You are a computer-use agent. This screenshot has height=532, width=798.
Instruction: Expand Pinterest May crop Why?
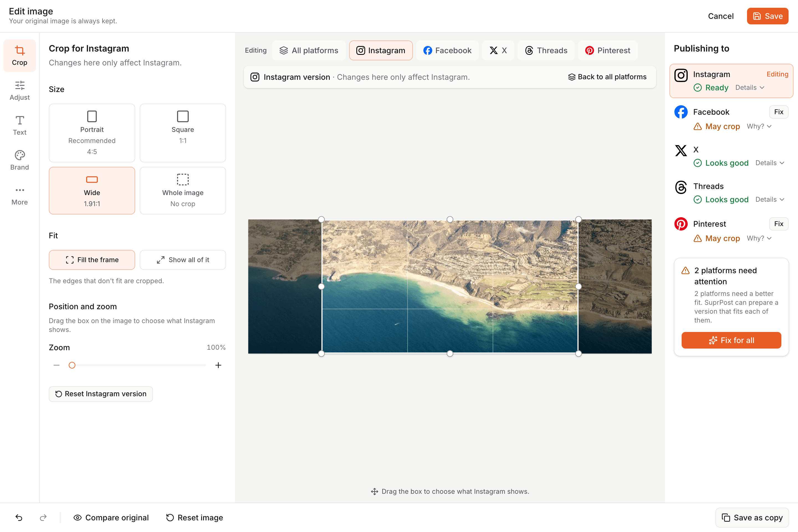click(759, 238)
